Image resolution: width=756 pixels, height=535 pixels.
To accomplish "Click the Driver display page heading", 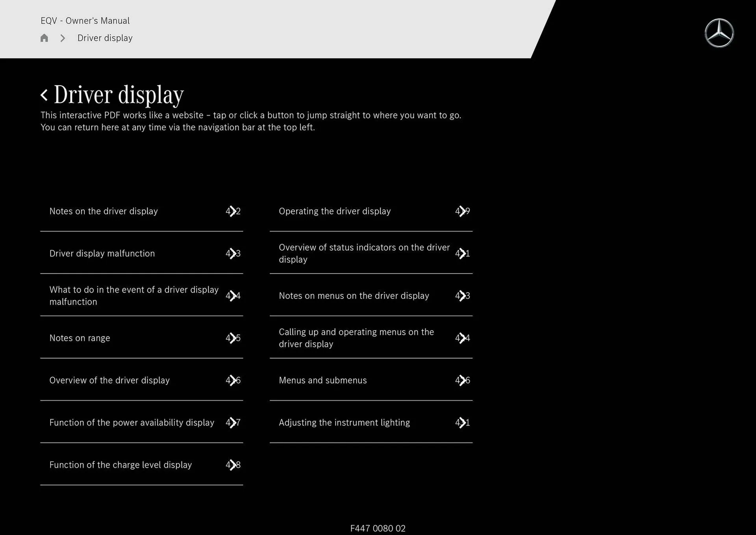I will pos(119,95).
